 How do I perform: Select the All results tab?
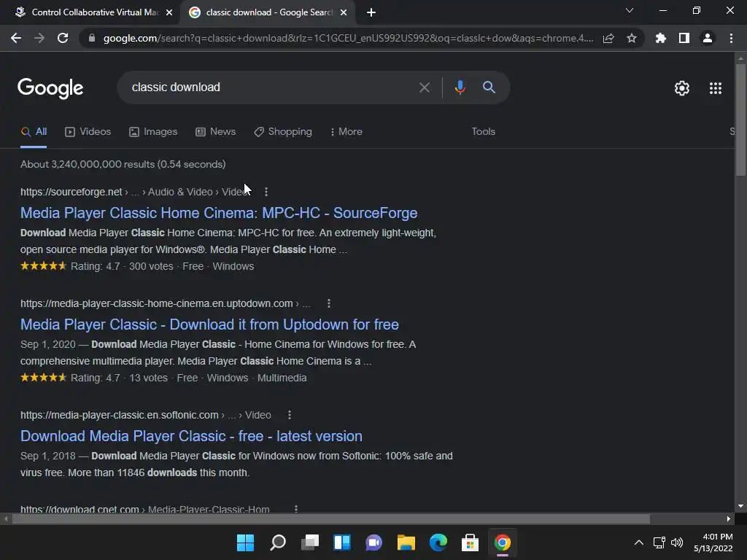[34, 132]
